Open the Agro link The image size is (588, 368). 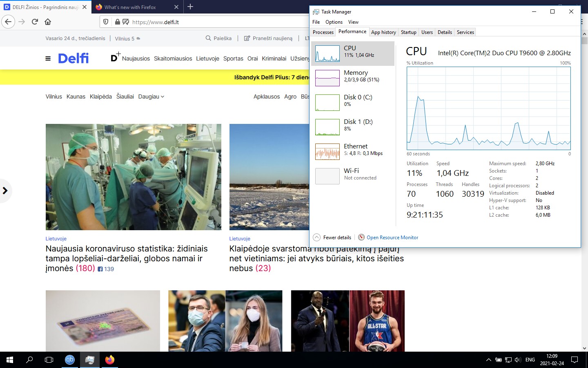[290, 96]
